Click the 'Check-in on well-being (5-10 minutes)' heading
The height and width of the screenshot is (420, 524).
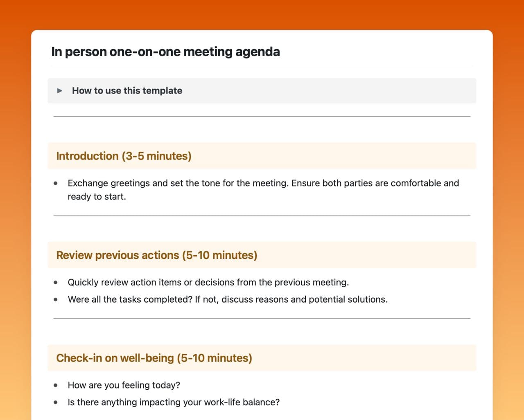[x=154, y=358]
